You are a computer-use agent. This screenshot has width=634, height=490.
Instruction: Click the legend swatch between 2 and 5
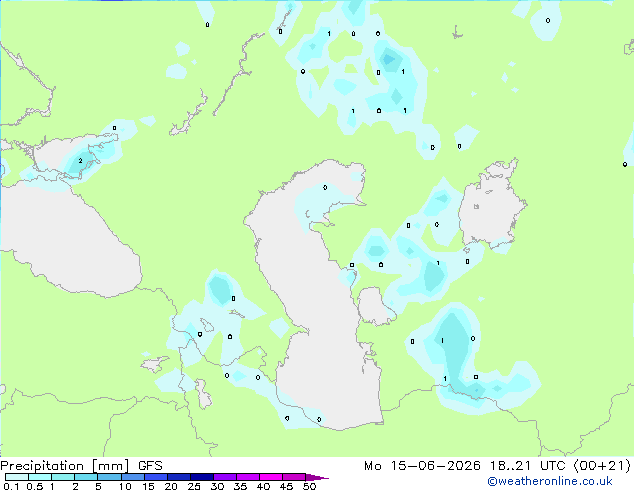coord(86,477)
